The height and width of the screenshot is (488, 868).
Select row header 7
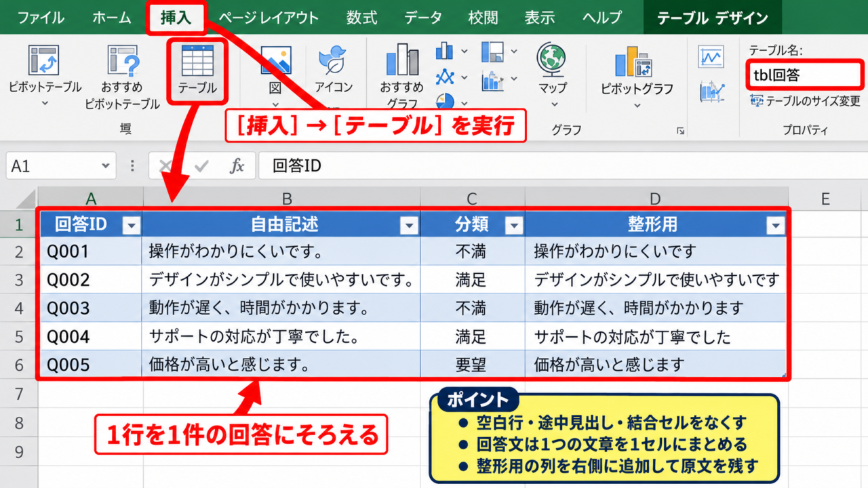click(19, 394)
